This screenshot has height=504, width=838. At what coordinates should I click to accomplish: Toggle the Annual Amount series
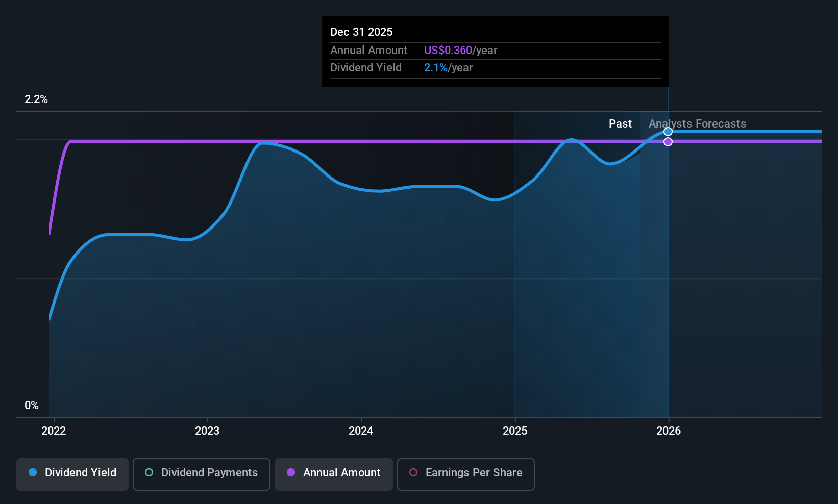(x=334, y=474)
